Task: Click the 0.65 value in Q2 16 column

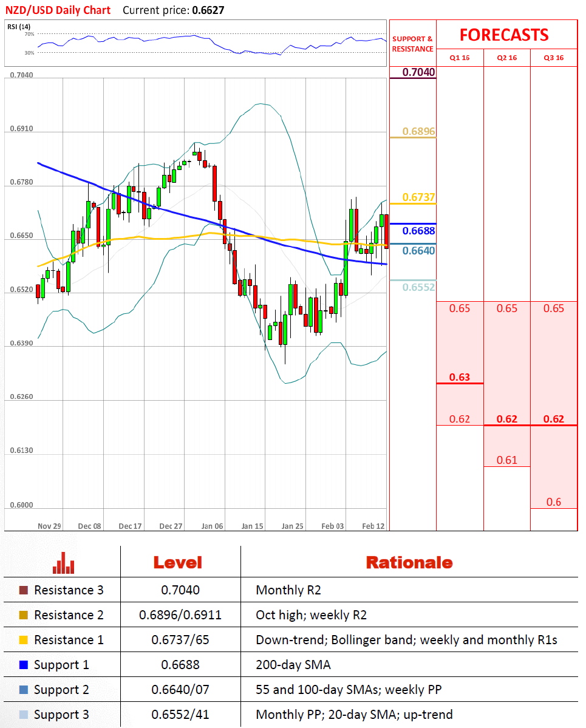Action: (x=507, y=308)
